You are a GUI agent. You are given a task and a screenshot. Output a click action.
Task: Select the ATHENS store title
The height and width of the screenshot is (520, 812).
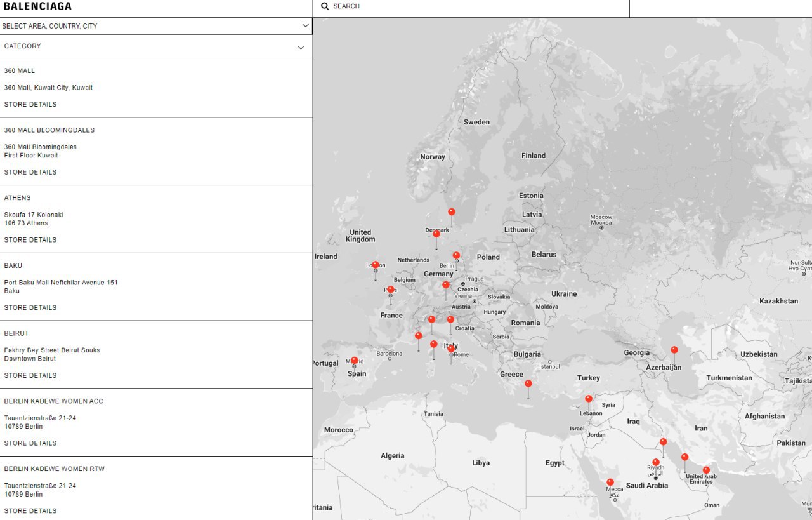point(18,198)
